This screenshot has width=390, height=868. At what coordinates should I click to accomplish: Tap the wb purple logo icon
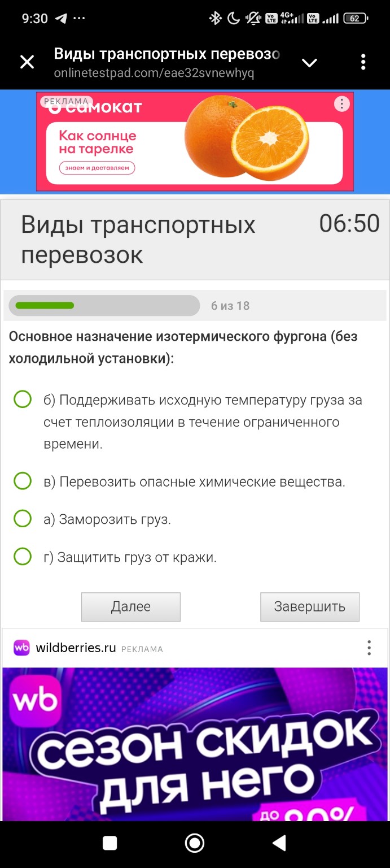(x=20, y=648)
